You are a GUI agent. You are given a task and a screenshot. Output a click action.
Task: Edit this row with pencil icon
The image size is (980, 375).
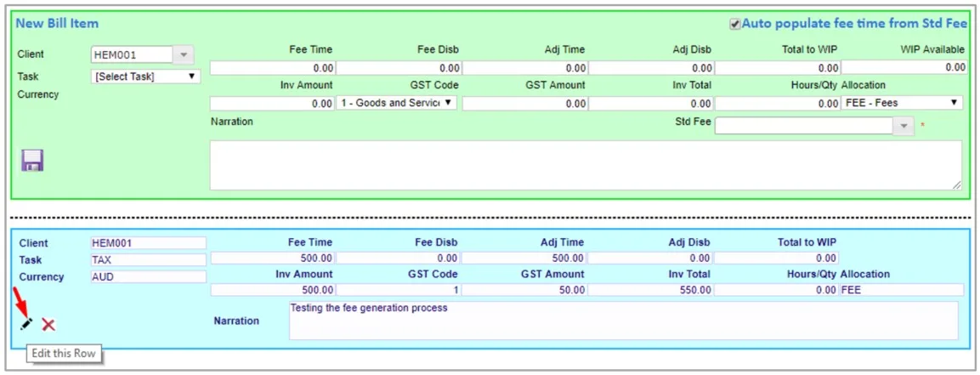tap(26, 324)
